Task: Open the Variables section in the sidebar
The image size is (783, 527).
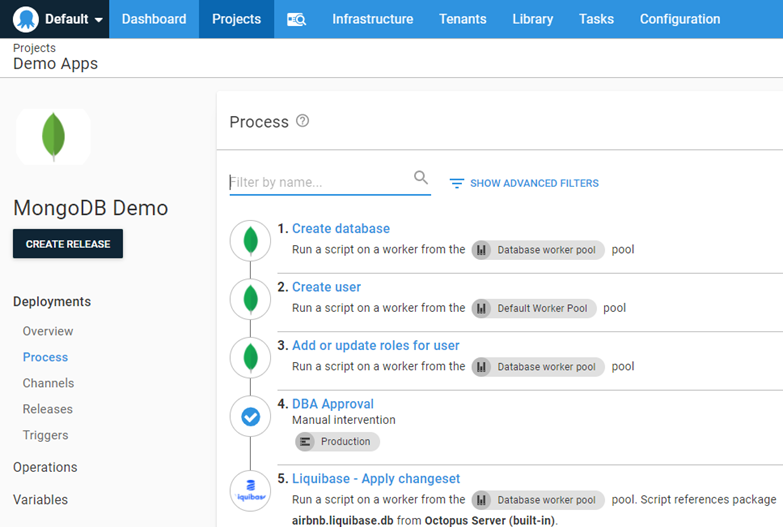Action: point(41,499)
